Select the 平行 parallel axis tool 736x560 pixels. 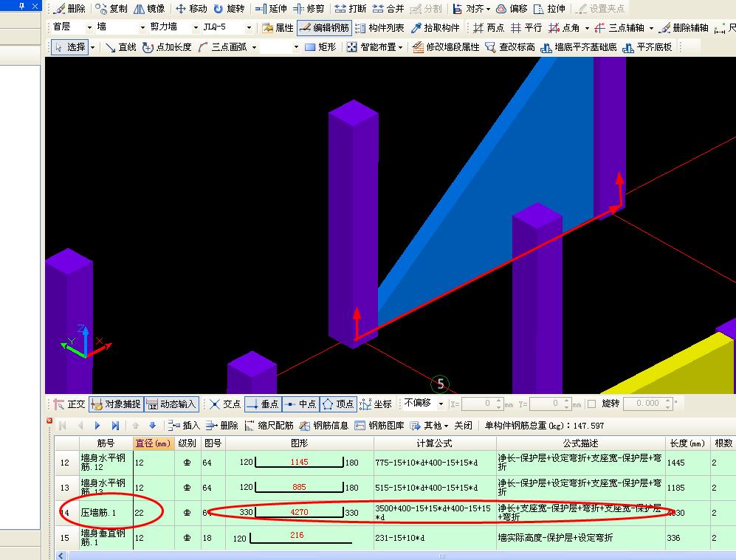526,28
